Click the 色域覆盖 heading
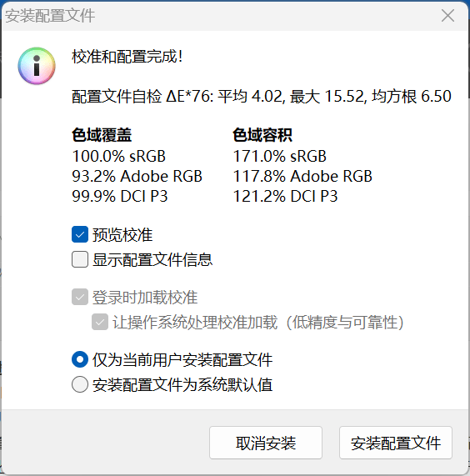This screenshot has width=470, height=476. 102,135
